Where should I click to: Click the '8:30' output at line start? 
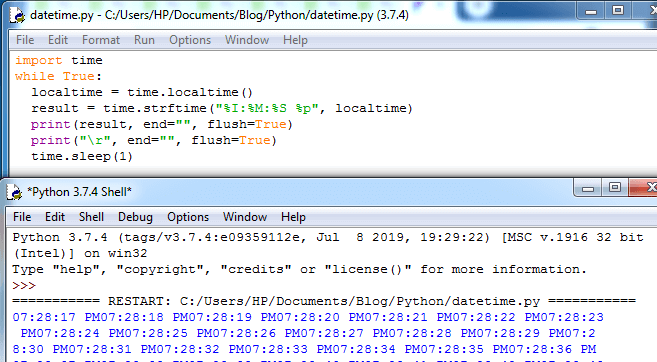click(x=28, y=349)
